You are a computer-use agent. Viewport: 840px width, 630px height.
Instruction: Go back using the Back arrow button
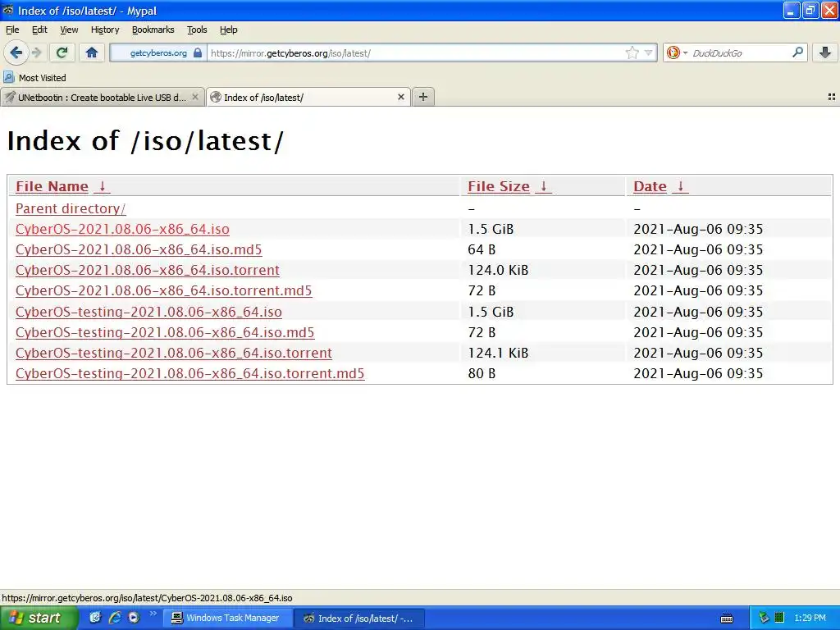pos(16,52)
